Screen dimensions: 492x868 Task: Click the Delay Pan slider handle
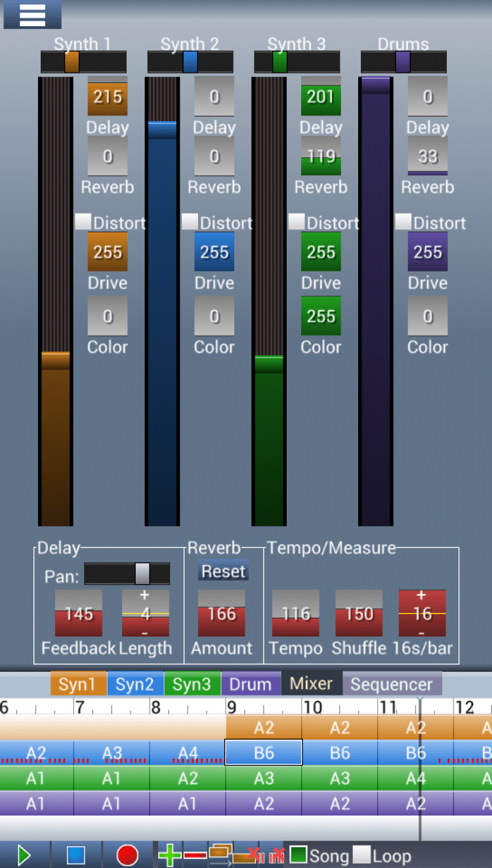tap(142, 574)
